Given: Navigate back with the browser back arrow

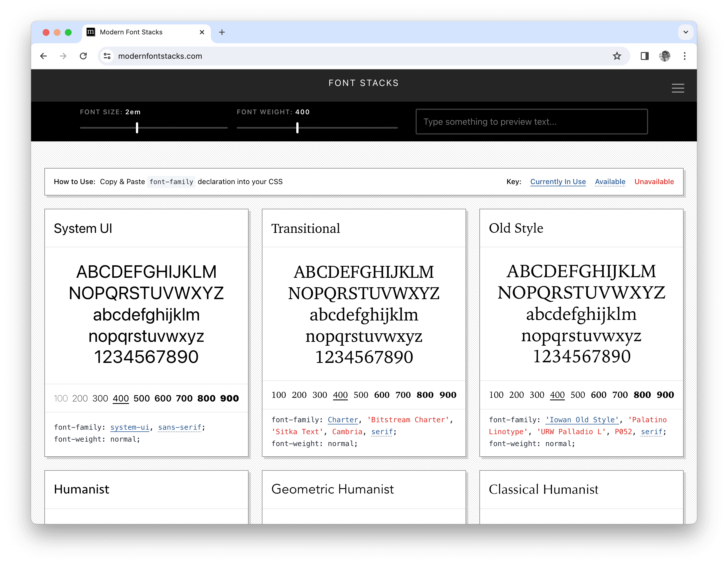Looking at the screenshot, I should point(44,56).
